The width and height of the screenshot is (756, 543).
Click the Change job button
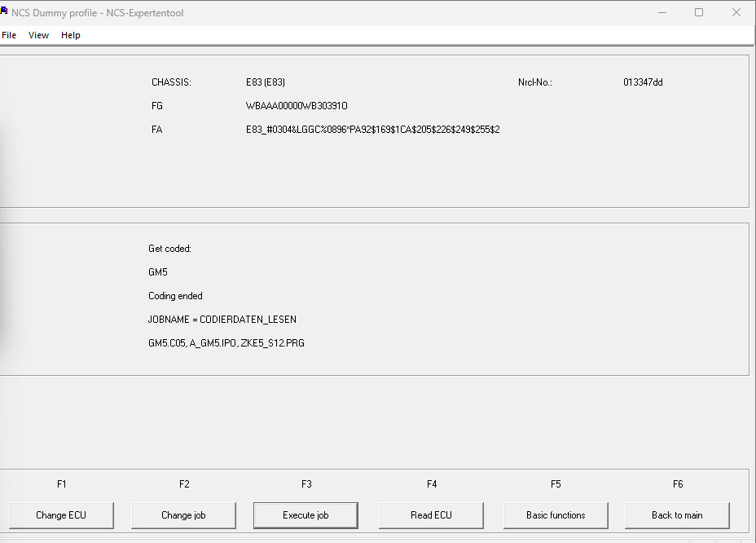pos(183,515)
